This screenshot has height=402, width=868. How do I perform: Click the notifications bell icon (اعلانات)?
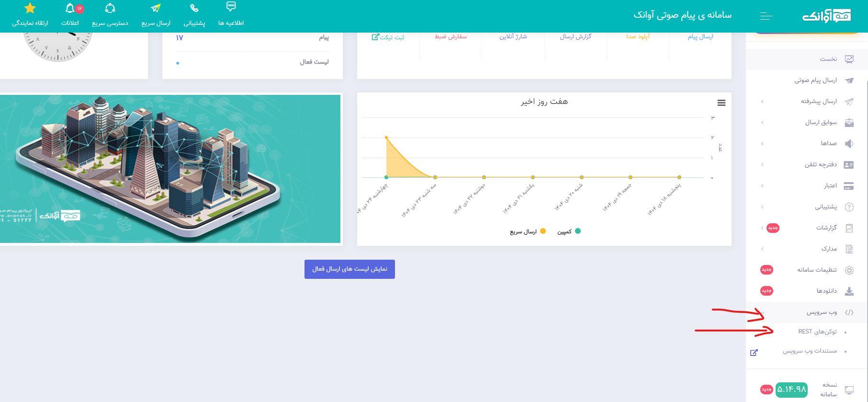click(x=70, y=9)
